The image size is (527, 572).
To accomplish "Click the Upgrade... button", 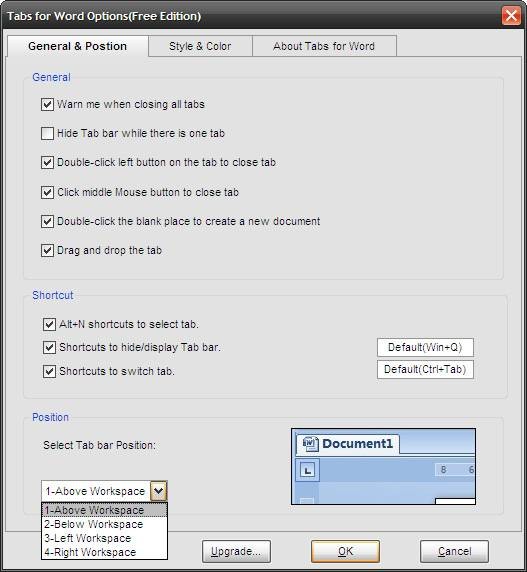I will tap(236, 551).
